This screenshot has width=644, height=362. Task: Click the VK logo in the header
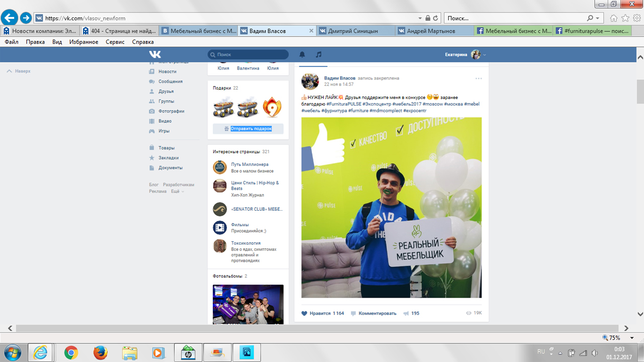tap(154, 54)
